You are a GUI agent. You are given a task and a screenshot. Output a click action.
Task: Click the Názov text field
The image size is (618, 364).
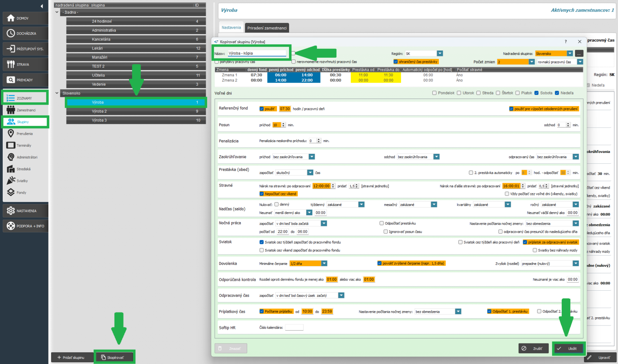click(257, 53)
